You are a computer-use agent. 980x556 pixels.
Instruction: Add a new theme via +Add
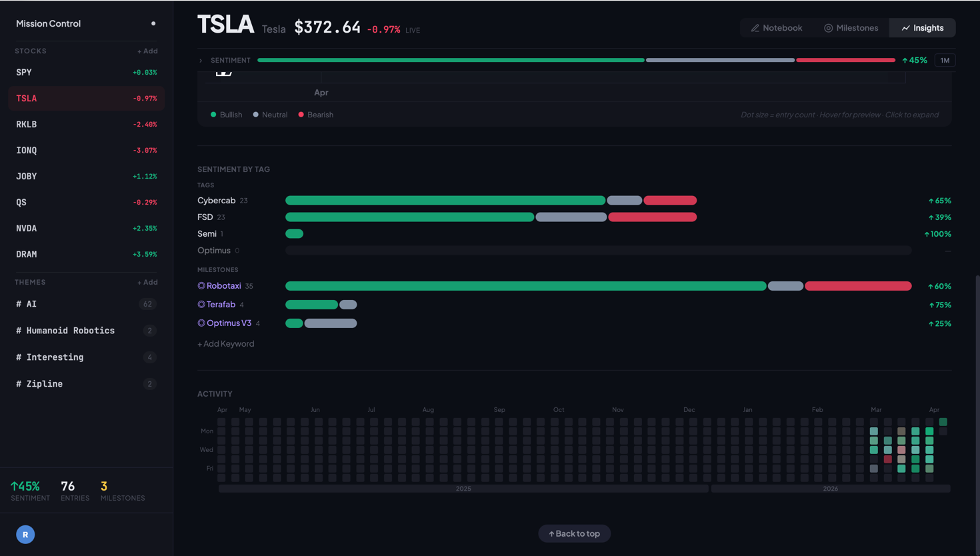147,283
